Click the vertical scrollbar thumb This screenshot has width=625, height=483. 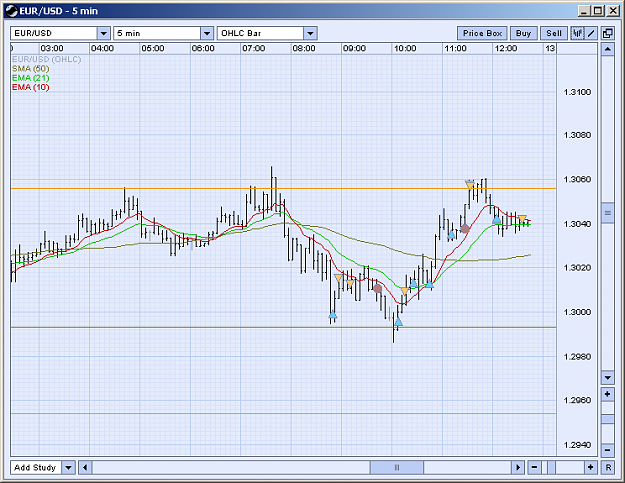607,213
